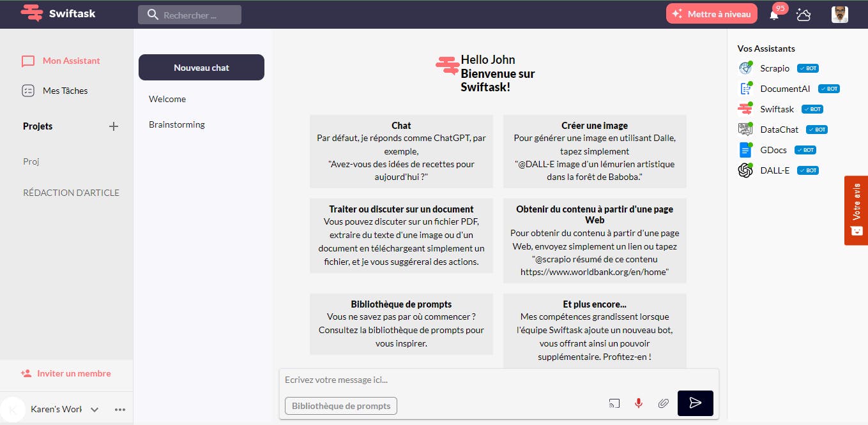
Task: Send the message with arrow button
Action: pos(696,403)
